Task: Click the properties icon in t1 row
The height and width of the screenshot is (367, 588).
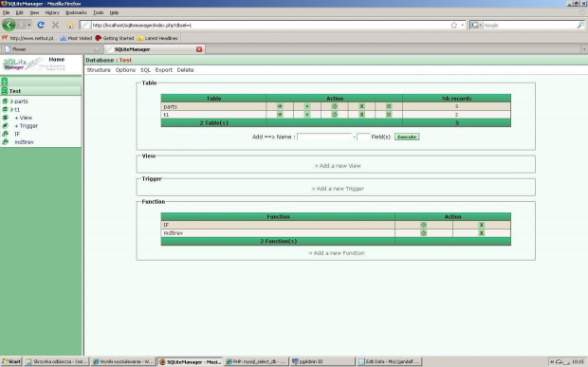Action: [x=335, y=115]
